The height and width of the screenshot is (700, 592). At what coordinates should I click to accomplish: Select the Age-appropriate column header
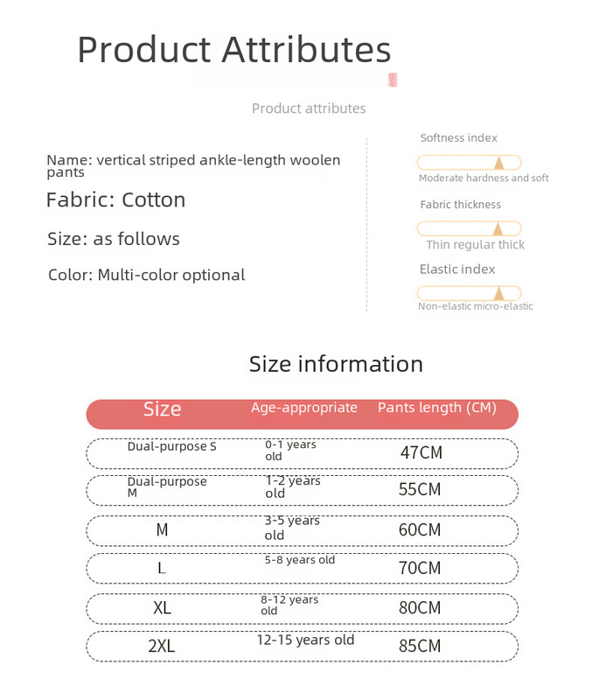pyautogui.click(x=304, y=408)
